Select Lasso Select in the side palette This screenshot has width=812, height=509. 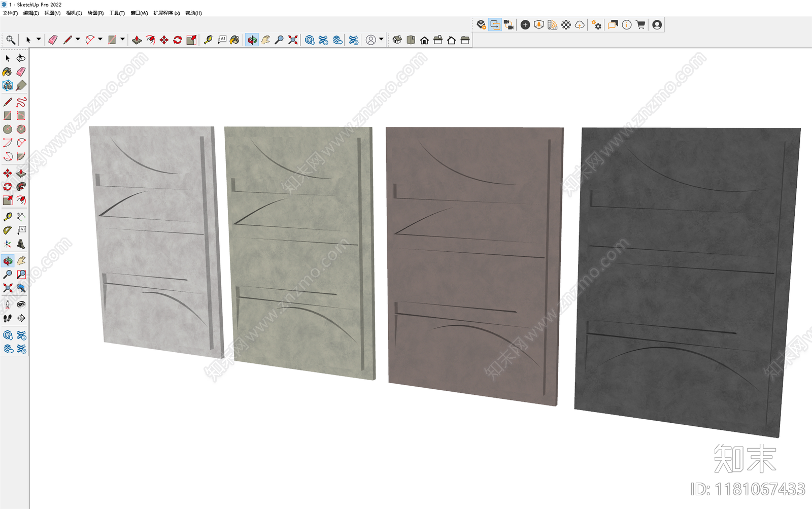tap(21, 58)
